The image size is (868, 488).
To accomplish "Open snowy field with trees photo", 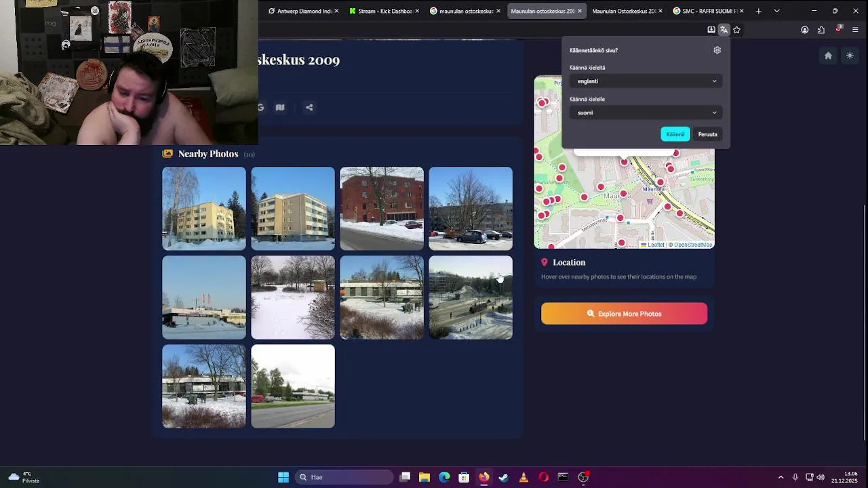I will pos(293,298).
